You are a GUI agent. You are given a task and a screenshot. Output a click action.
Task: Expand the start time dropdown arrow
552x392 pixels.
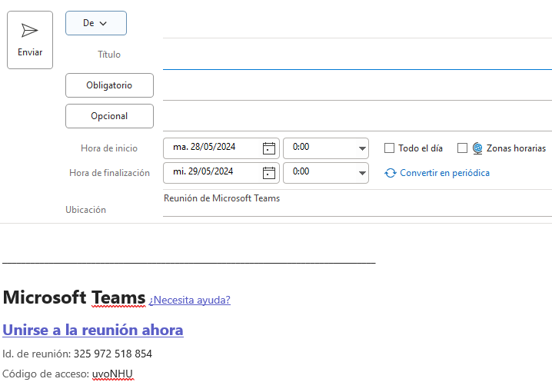point(362,148)
